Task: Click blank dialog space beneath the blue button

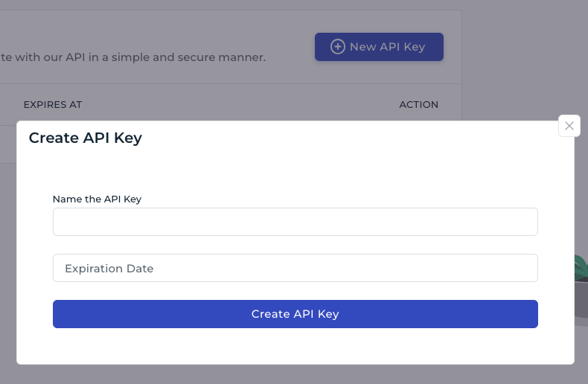Action: (295, 346)
